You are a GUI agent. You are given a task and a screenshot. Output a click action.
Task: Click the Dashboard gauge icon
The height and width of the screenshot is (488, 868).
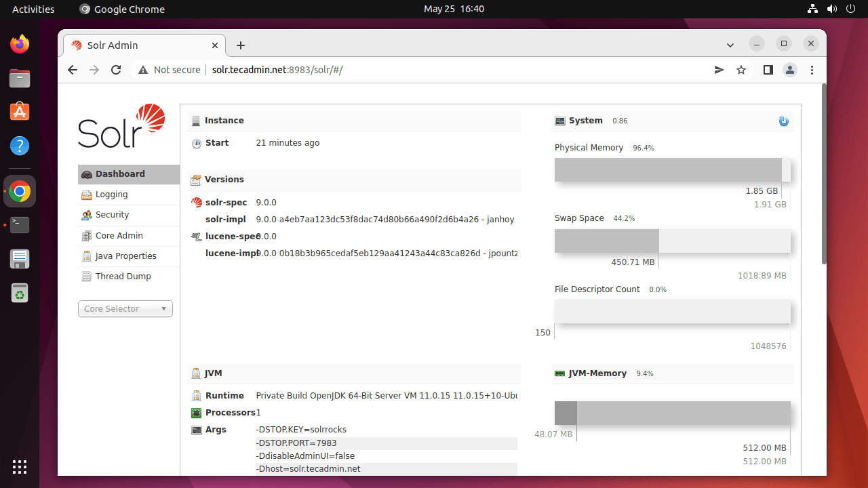tap(87, 174)
